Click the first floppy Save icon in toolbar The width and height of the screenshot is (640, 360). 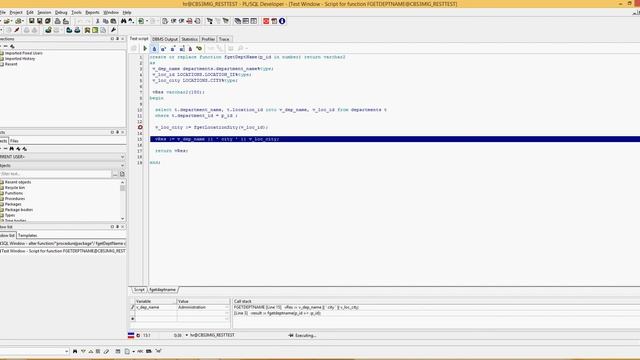(31, 21)
